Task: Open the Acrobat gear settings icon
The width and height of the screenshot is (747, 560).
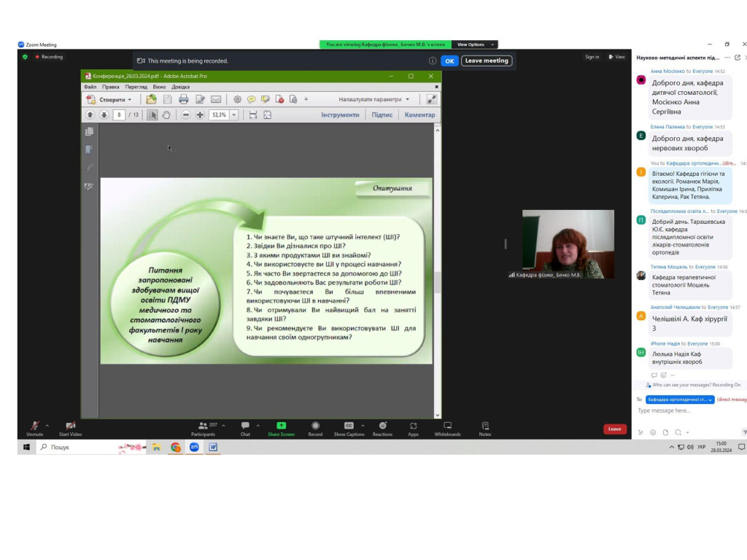Action: click(237, 99)
